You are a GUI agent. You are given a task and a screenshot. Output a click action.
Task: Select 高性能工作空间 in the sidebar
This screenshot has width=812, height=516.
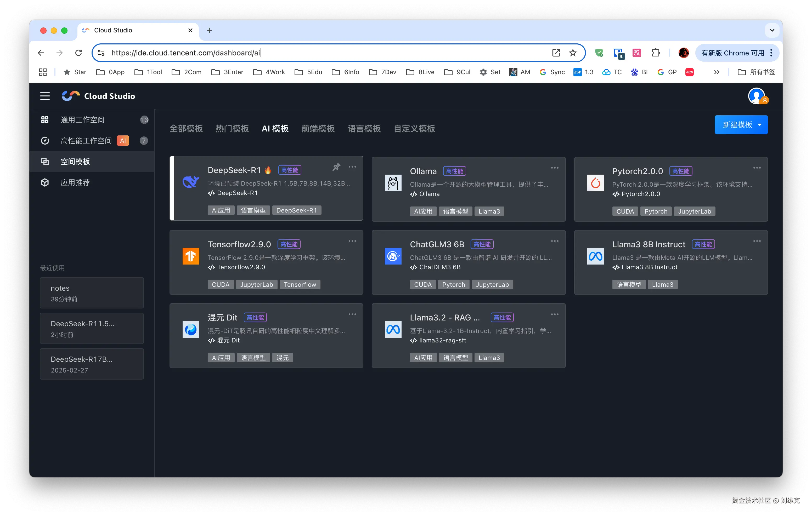tap(86, 141)
